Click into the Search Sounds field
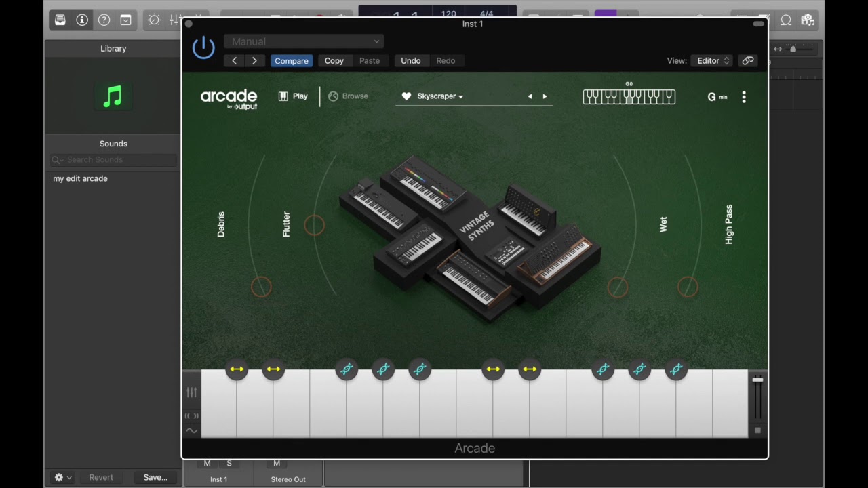 click(x=113, y=160)
